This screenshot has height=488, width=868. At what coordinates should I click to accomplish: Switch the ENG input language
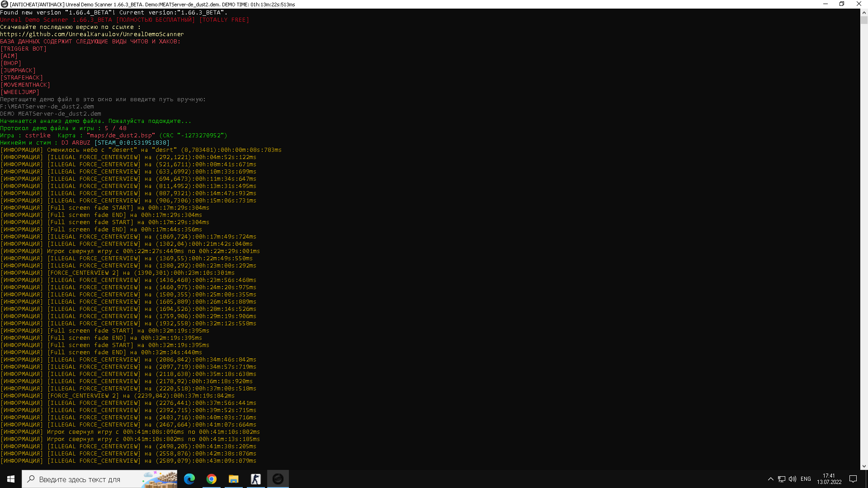coord(806,479)
